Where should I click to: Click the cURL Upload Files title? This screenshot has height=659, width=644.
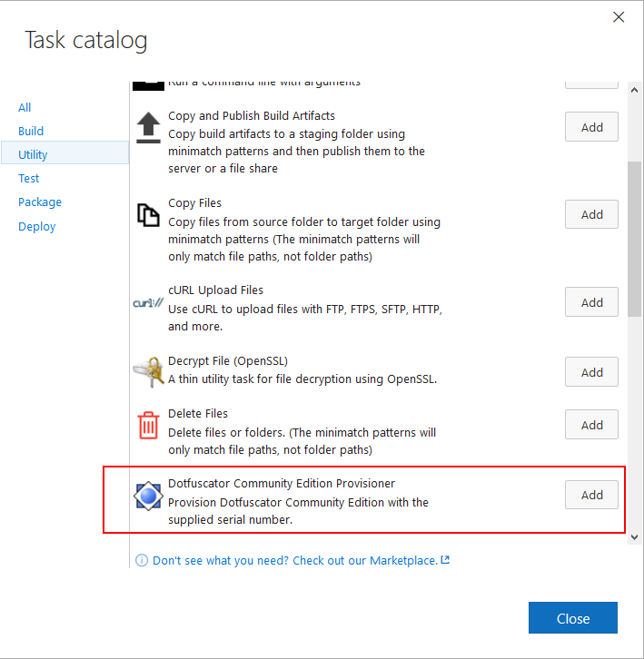point(216,290)
